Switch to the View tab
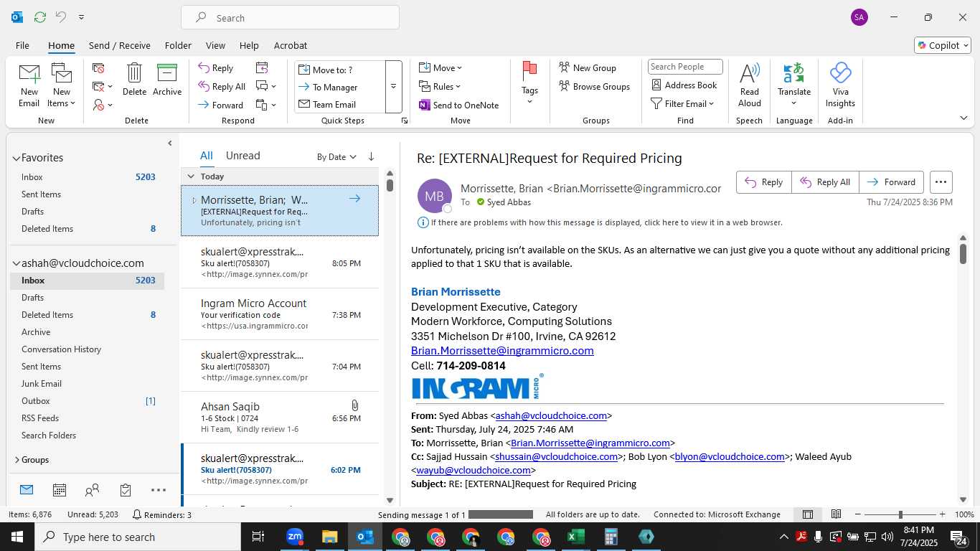 click(215, 45)
